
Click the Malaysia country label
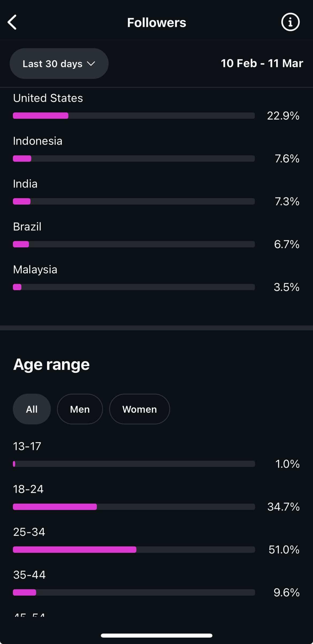click(35, 270)
